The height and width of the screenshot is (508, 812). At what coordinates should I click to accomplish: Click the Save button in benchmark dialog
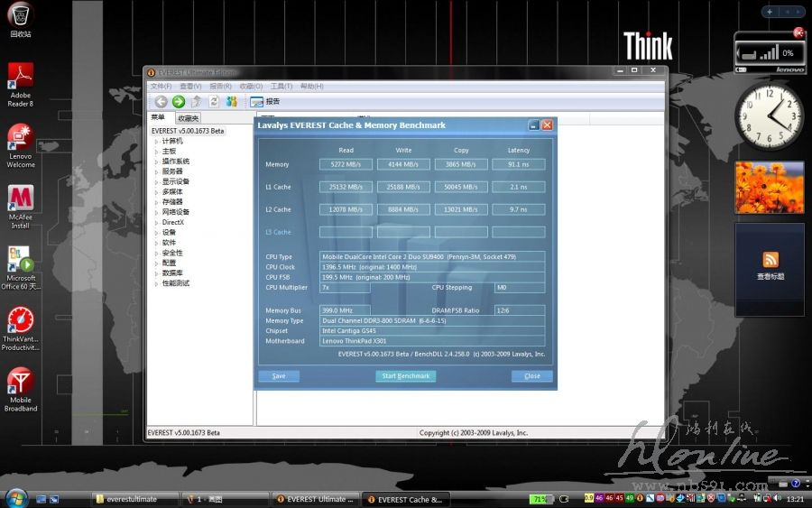pos(279,376)
